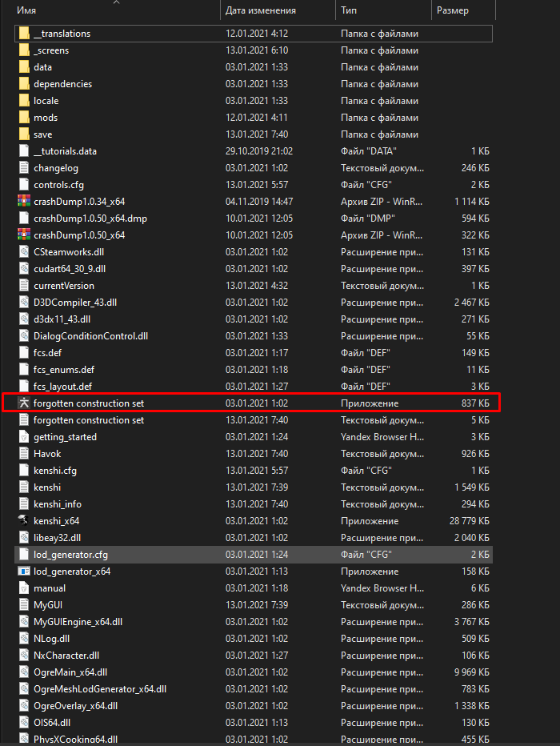The width and height of the screenshot is (560, 746).
Task: Select the OgreMain_x64.dll file icon
Action: click(24, 672)
